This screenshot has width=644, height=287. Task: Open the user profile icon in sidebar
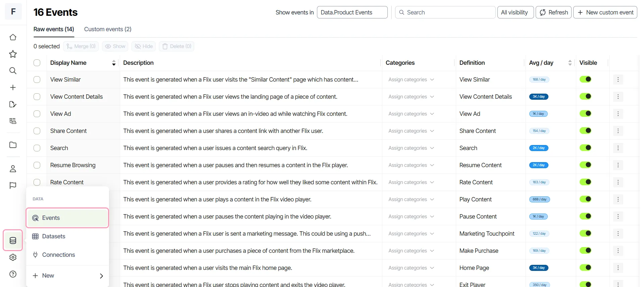(x=13, y=169)
